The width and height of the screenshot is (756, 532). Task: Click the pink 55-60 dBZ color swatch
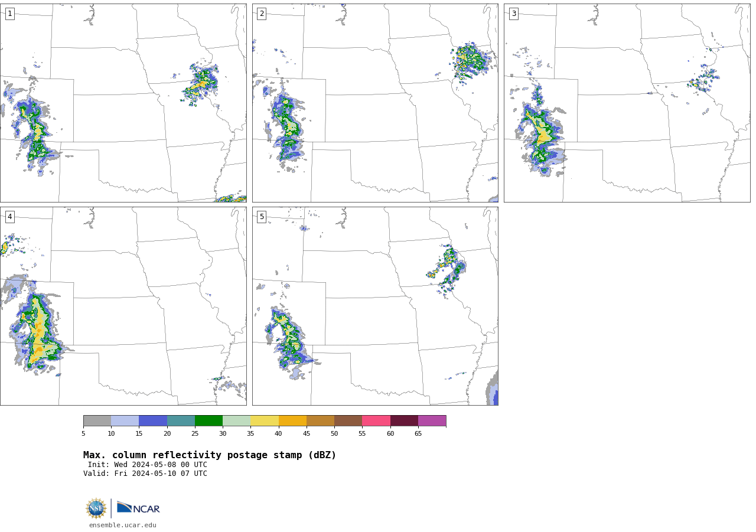click(376, 420)
